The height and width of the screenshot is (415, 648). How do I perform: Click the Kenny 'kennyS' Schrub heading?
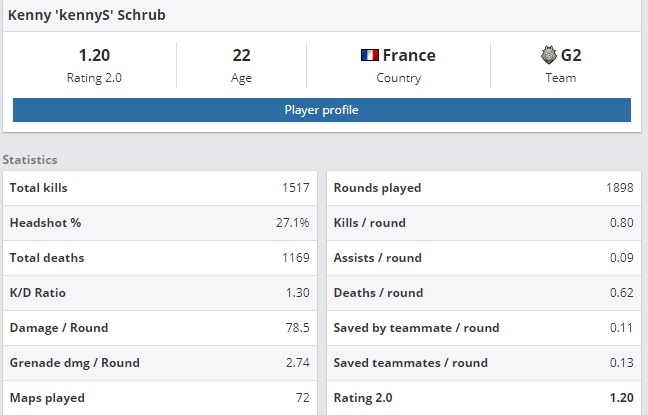click(x=87, y=15)
